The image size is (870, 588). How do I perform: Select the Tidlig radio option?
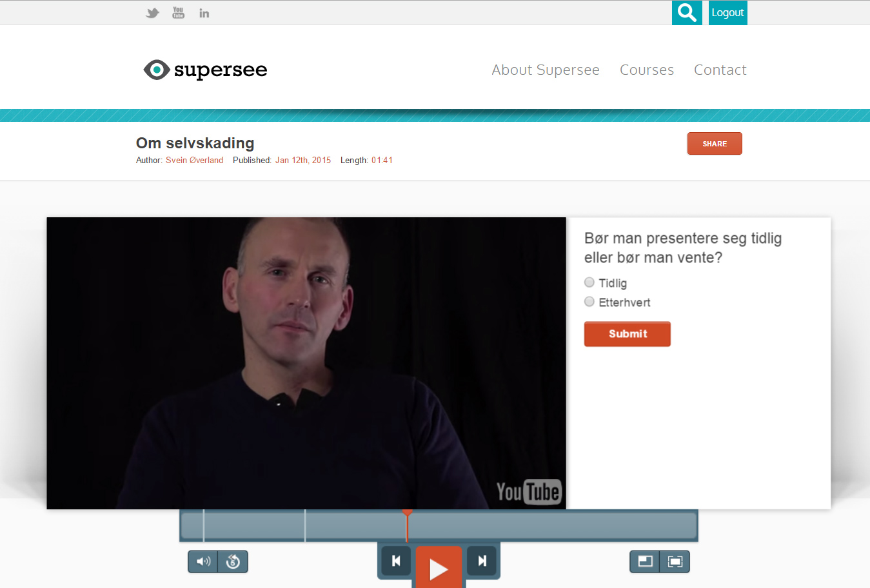[589, 282]
